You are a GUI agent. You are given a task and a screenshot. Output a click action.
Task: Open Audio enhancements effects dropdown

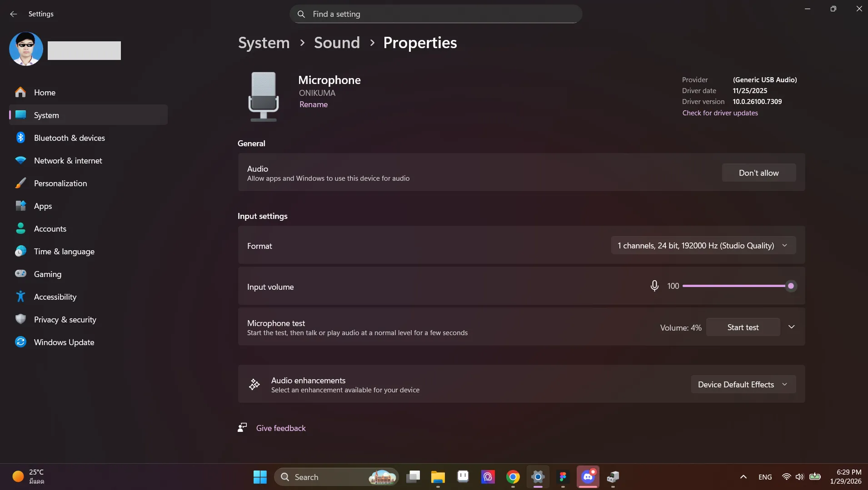743,384
